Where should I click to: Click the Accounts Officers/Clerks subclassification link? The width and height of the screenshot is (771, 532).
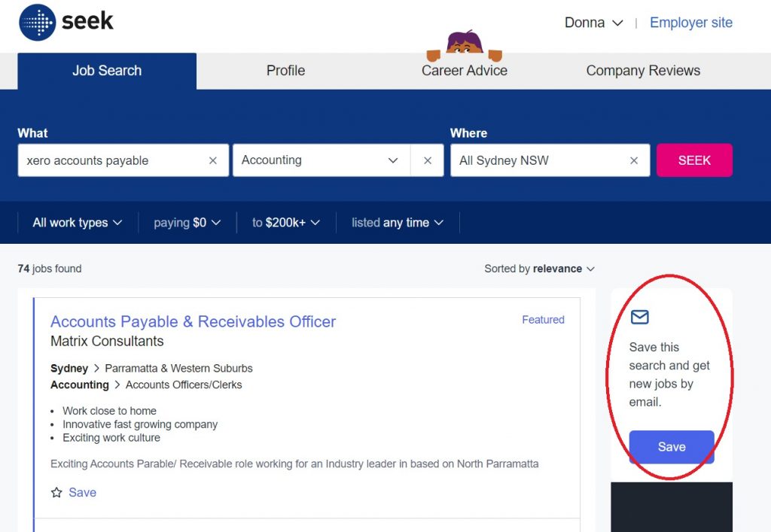point(184,385)
